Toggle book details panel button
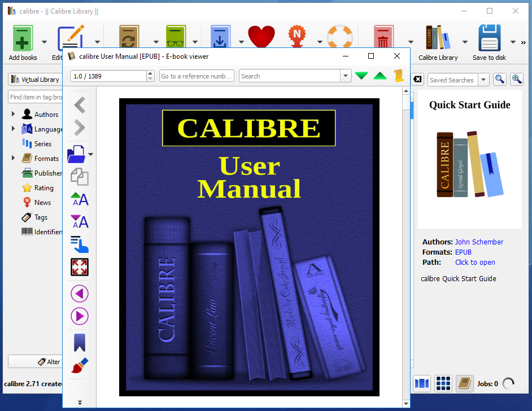This screenshot has width=532, height=411. (464, 383)
